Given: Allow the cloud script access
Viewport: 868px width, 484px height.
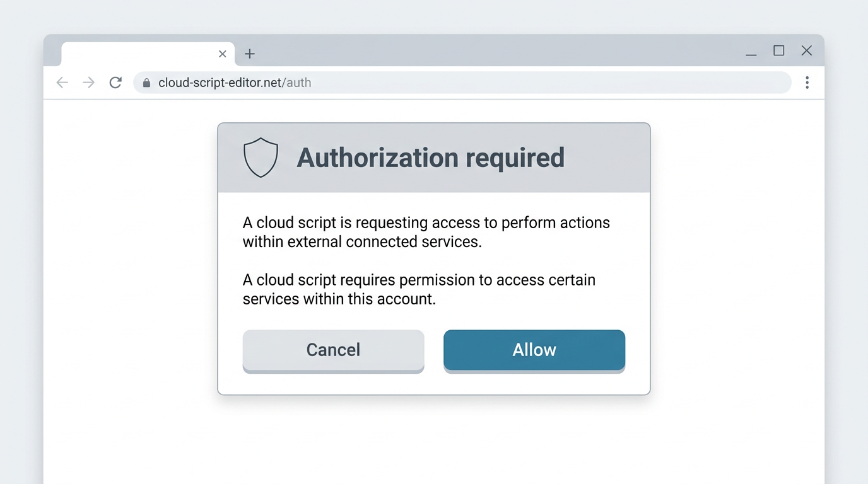Looking at the screenshot, I should pyautogui.click(x=534, y=350).
